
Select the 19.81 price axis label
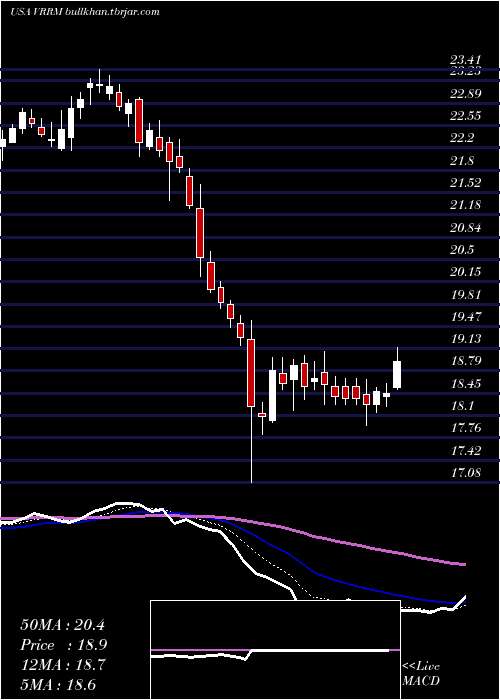click(466, 295)
